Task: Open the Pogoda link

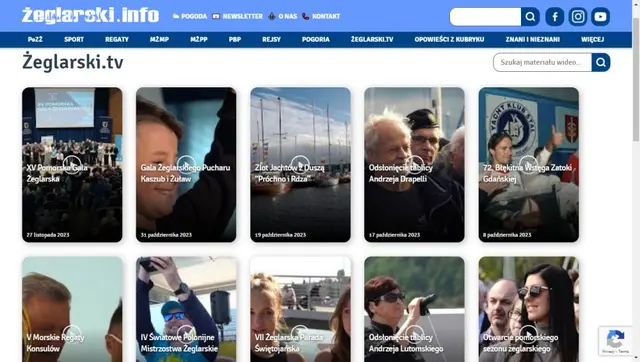Action: 190,16
